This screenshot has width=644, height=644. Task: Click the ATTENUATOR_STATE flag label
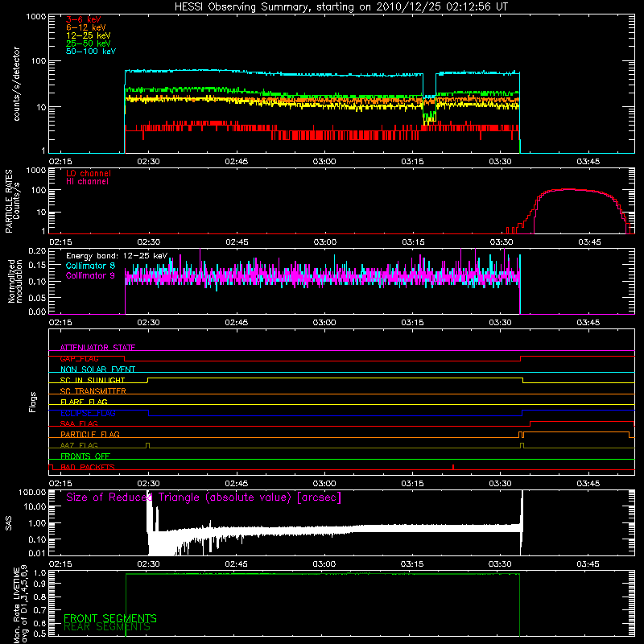(x=97, y=348)
